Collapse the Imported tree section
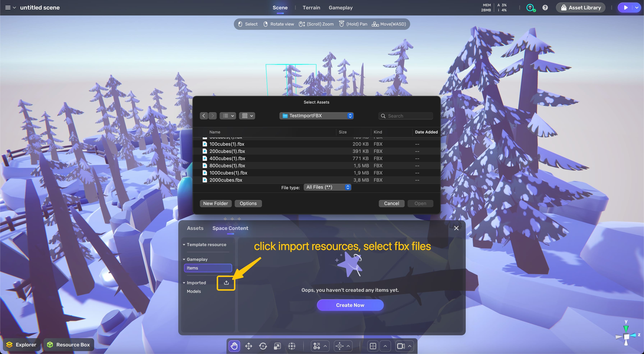The width and height of the screenshot is (644, 354). point(184,283)
